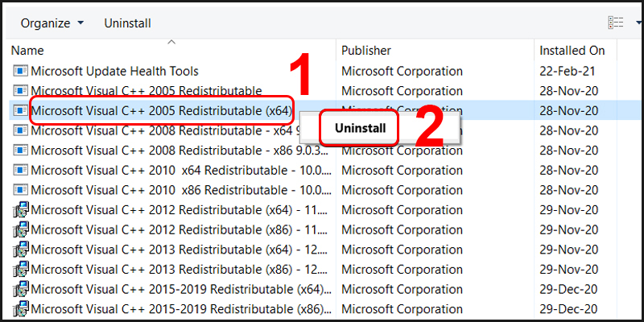Click install date of 2008 x86 Redistributable

tap(569, 151)
